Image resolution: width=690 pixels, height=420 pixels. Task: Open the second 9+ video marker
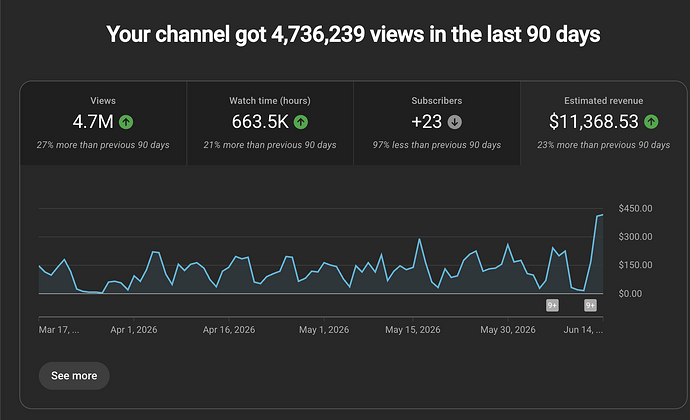590,305
